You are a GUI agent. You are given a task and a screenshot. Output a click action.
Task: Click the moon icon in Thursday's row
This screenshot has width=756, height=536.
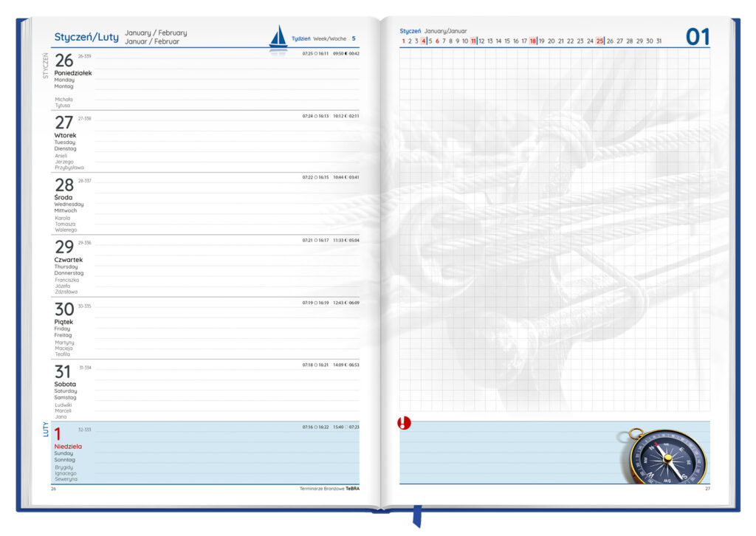346,240
